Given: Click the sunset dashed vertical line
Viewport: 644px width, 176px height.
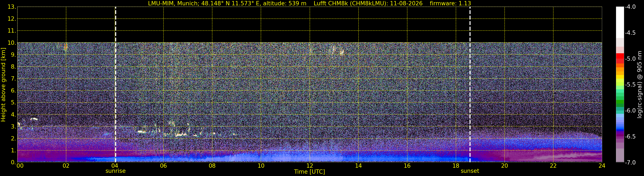Looking at the screenshot, I should [470, 85].
